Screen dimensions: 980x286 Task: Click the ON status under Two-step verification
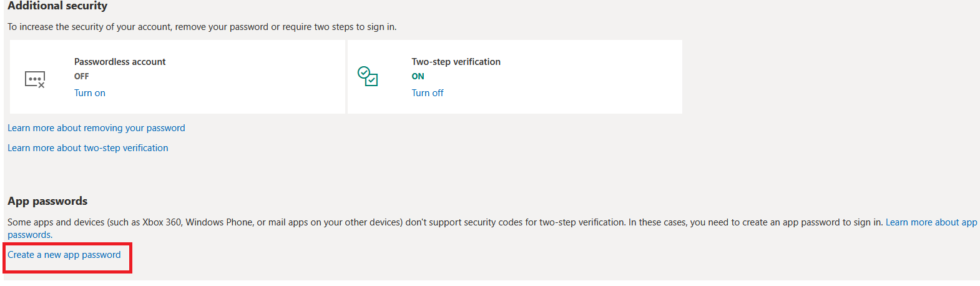418,76
